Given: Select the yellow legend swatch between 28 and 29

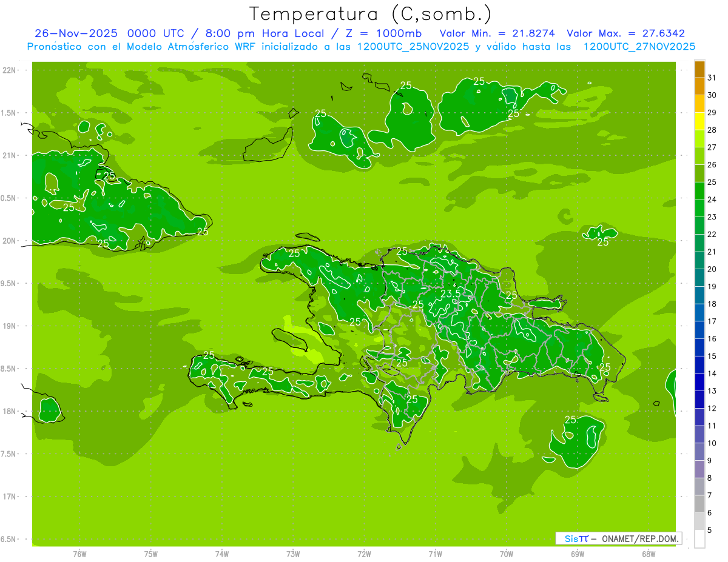Looking at the screenshot, I should coord(699,122).
